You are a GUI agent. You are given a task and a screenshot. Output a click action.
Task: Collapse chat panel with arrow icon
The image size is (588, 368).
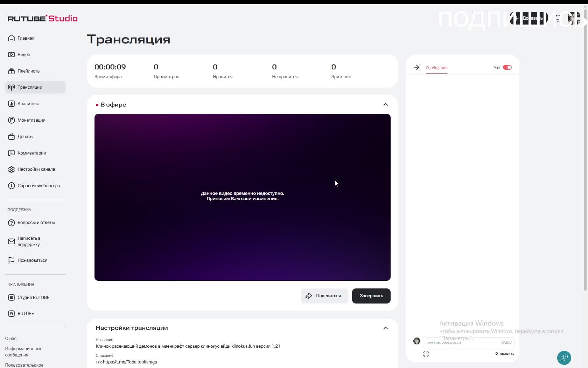417,67
